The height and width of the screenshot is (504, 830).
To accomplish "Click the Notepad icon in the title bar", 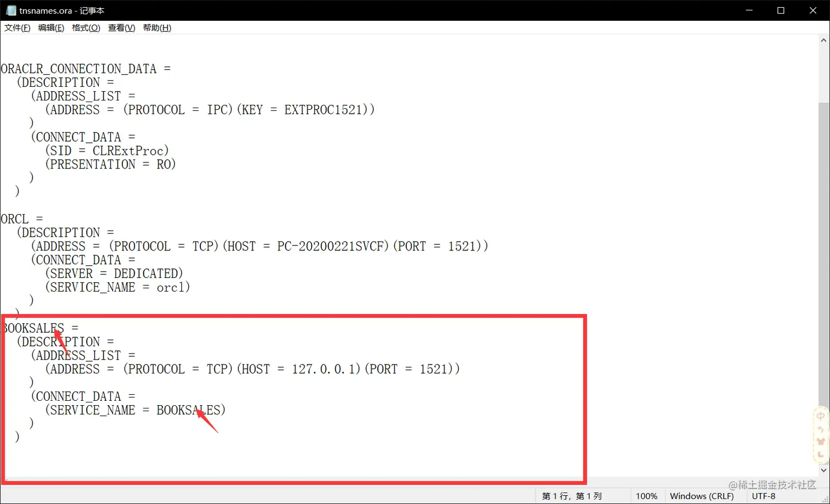I will (x=11, y=10).
